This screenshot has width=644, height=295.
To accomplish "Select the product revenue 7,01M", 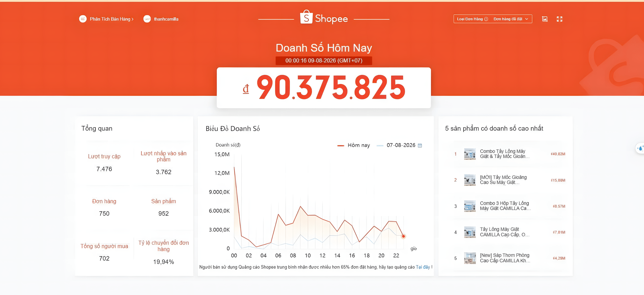I will (559, 232).
